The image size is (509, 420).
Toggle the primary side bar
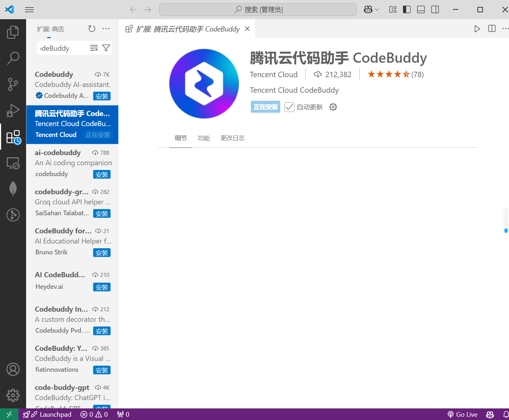click(x=407, y=10)
